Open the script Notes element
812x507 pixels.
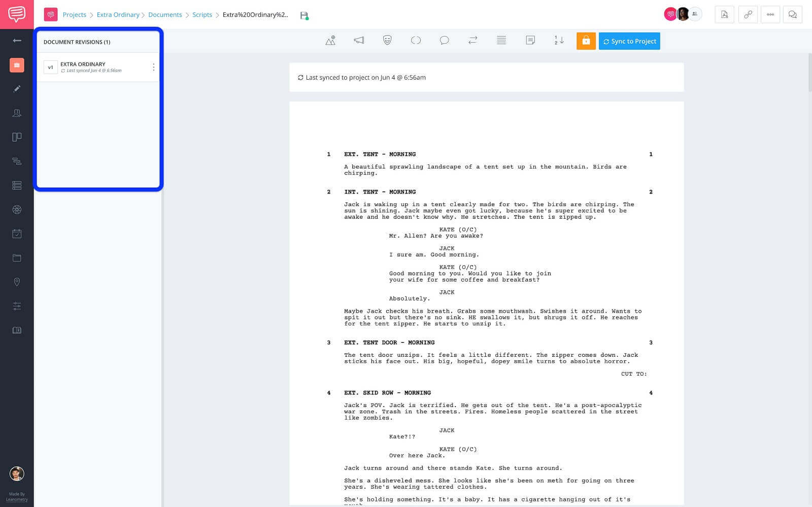click(531, 41)
